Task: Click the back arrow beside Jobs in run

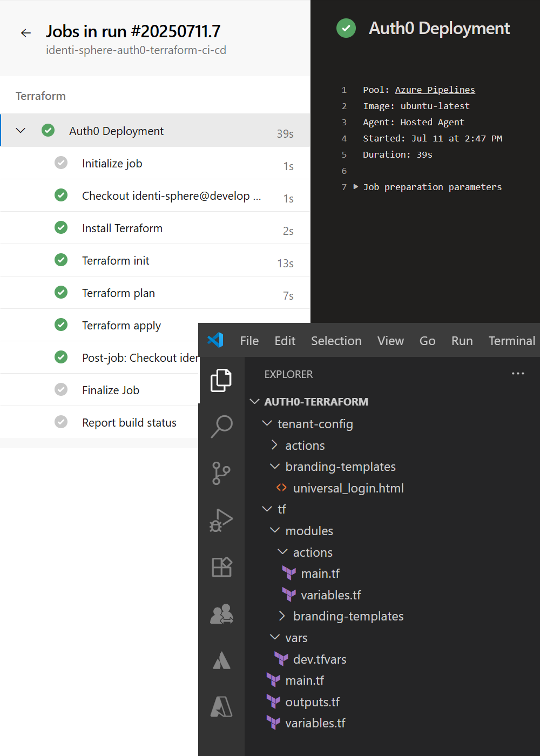Action: click(x=26, y=33)
